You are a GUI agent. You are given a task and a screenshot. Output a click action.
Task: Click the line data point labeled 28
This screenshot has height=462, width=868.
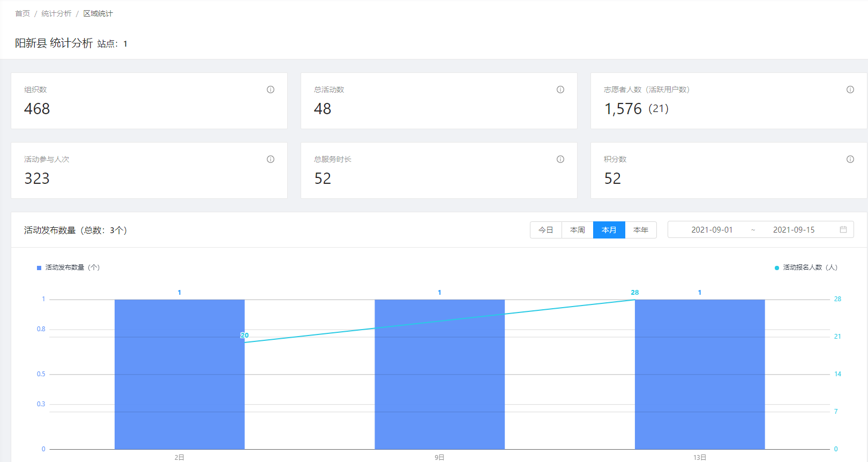[x=635, y=300]
